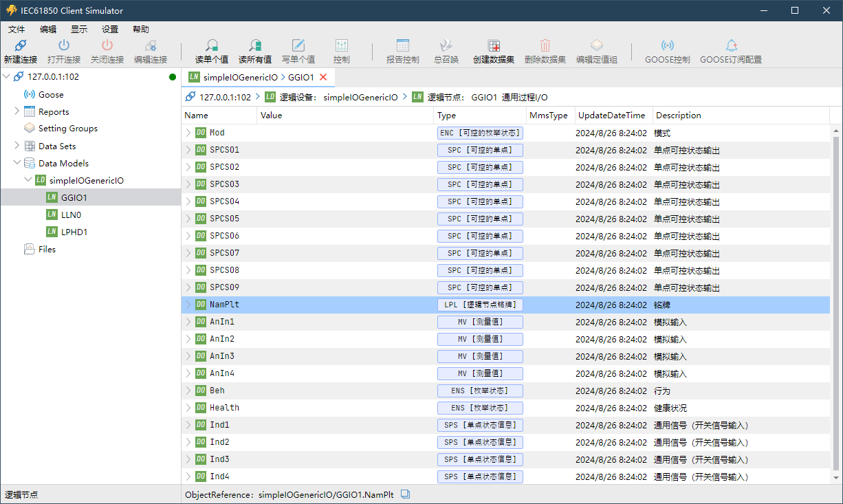Close the GGIO1 tab
Viewport: 843px width, 504px height.
pos(323,77)
